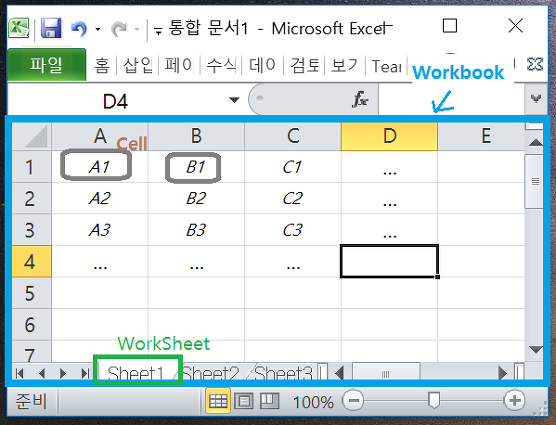Click cell containing A1

click(100, 167)
